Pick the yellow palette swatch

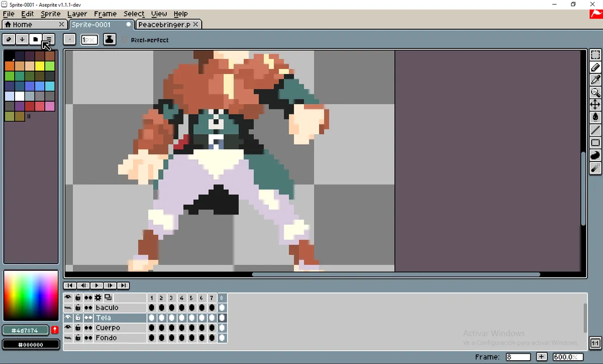pos(40,66)
